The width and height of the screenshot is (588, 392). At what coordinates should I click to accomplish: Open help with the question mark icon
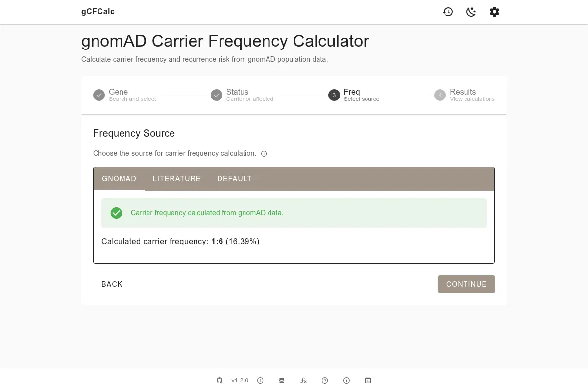point(325,380)
